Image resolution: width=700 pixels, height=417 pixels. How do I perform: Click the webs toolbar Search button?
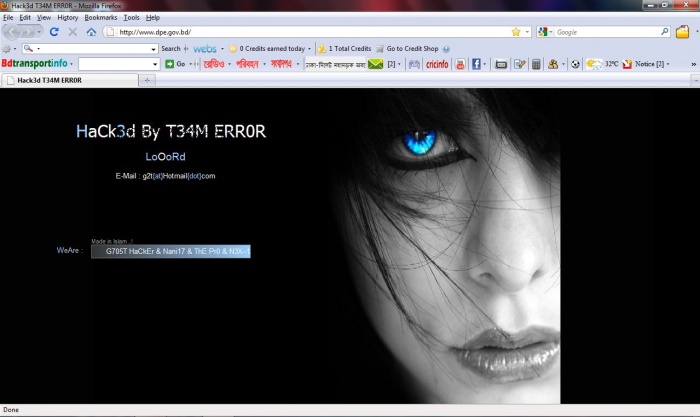point(171,49)
